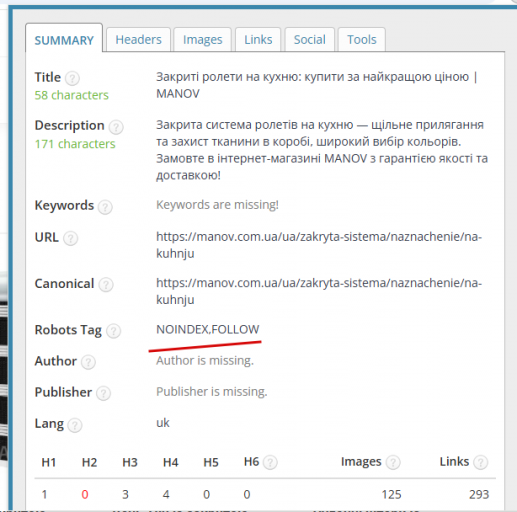Image resolution: width=517 pixels, height=512 pixels.
Task: Click the help icon beside Links column header
Action: (481, 463)
